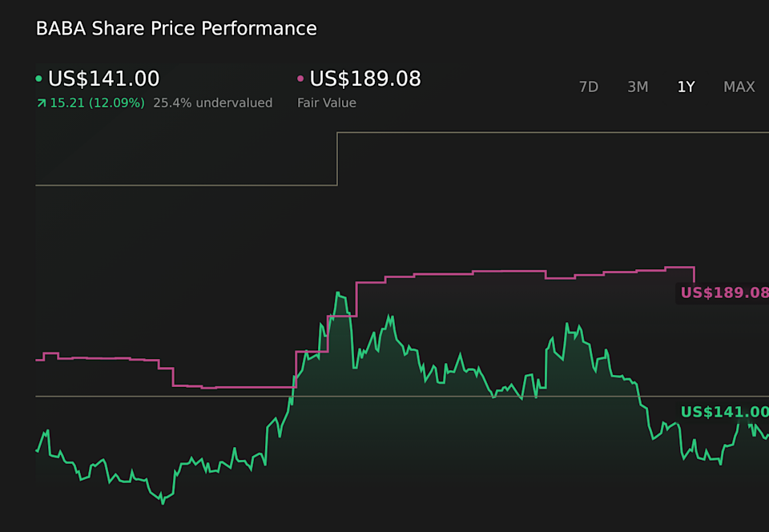Switch chart to 7D range
Viewport: 769px width, 532px height.
pyautogui.click(x=589, y=87)
